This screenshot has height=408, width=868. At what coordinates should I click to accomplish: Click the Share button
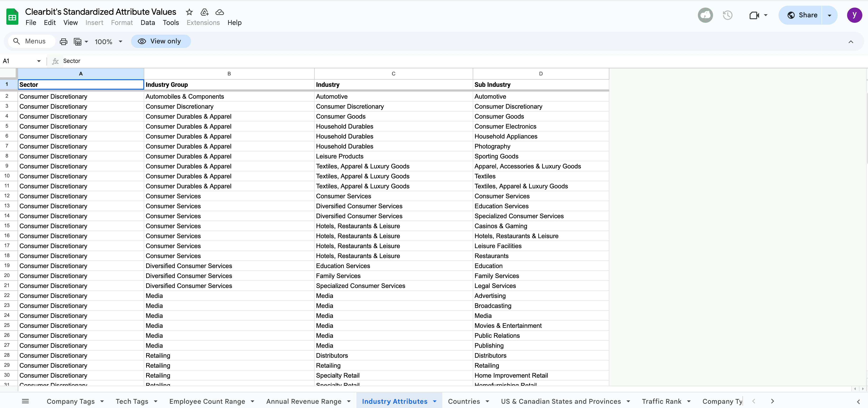pos(802,15)
